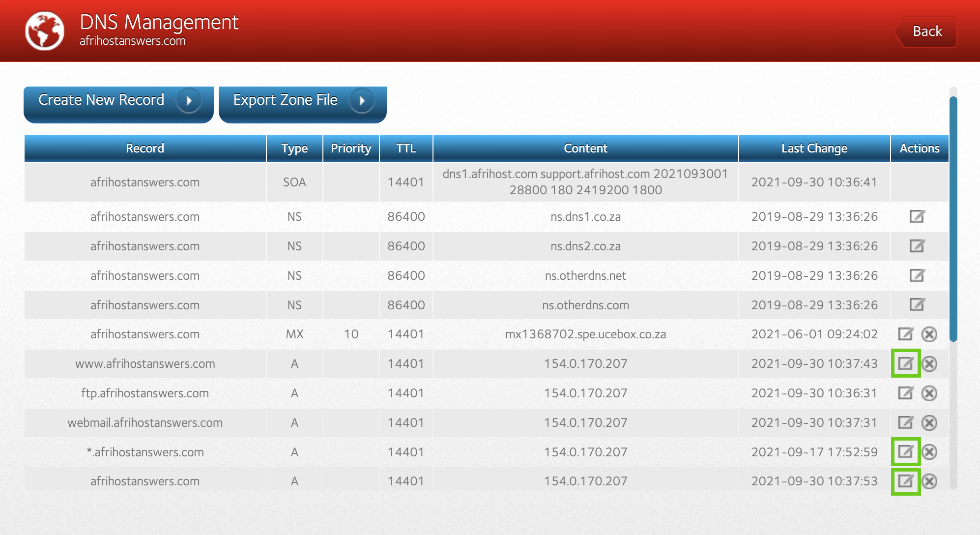The width and height of the screenshot is (980, 535).
Task: Click the vertical scrollbar thumb
Action: coord(953,219)
